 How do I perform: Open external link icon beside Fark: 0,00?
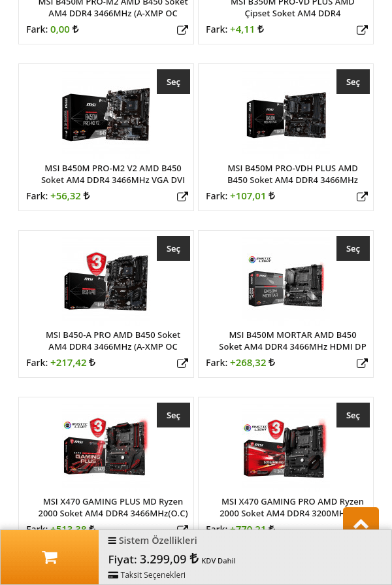(182, 30)
